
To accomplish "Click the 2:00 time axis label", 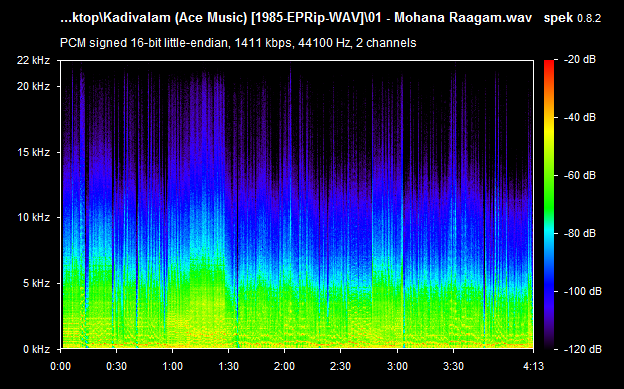I will (284, 366).
